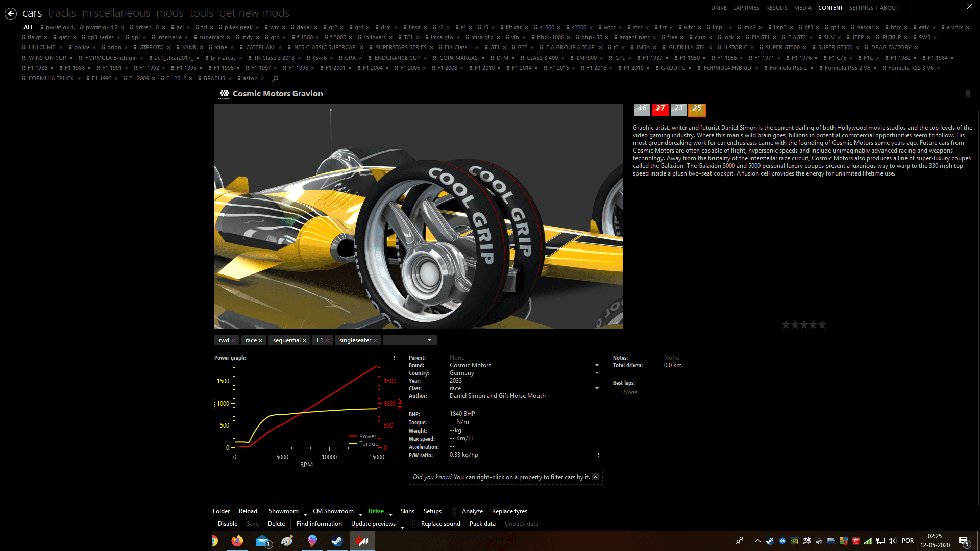This screenshot has height=551, width=980.
Task: Open the People icon in taskbar
Action: [739, 541]
